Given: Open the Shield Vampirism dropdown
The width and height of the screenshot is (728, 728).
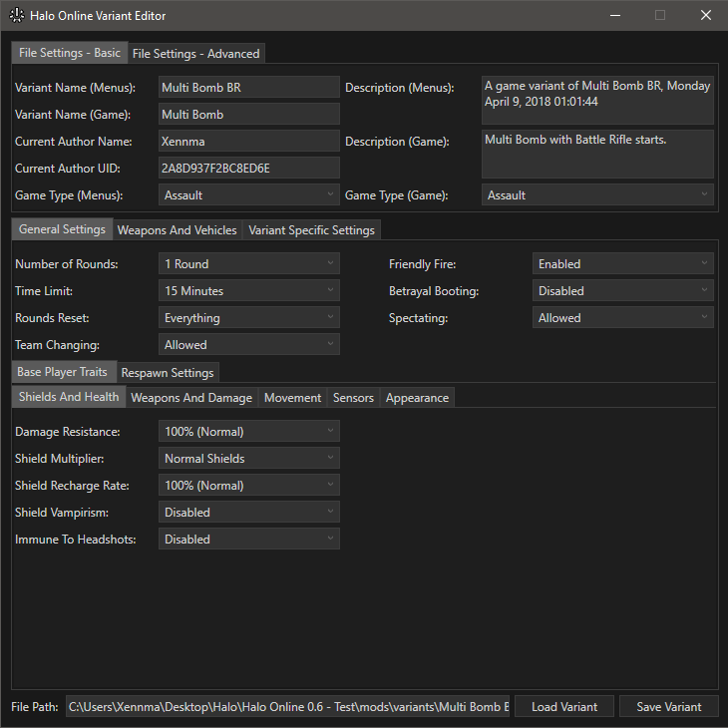Looking at the screenshot, I should click(249, 513).
